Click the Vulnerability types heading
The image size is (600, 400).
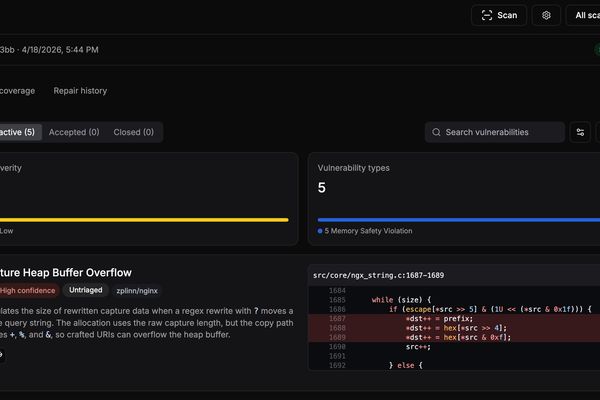tap(354, 168)
